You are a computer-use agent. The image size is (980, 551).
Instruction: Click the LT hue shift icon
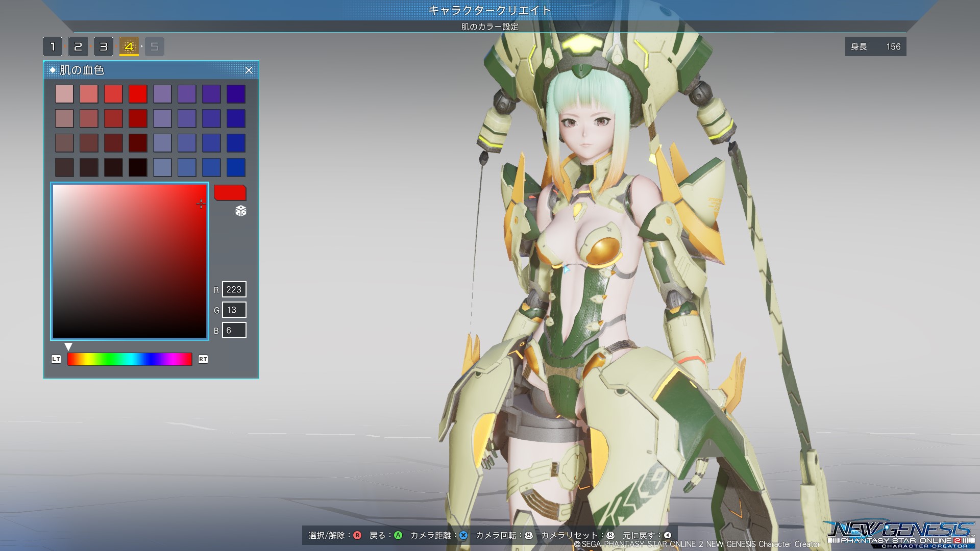[x=56, y=359]
